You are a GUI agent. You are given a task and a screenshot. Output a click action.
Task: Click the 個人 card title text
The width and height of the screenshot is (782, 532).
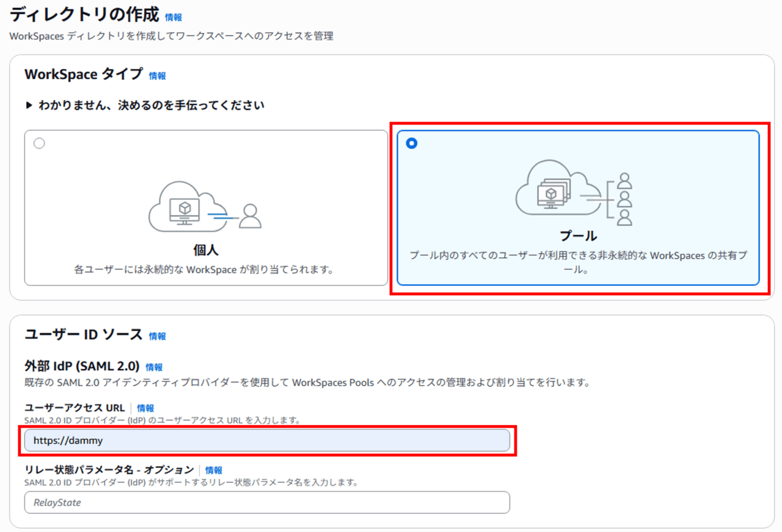coord(205,250)
